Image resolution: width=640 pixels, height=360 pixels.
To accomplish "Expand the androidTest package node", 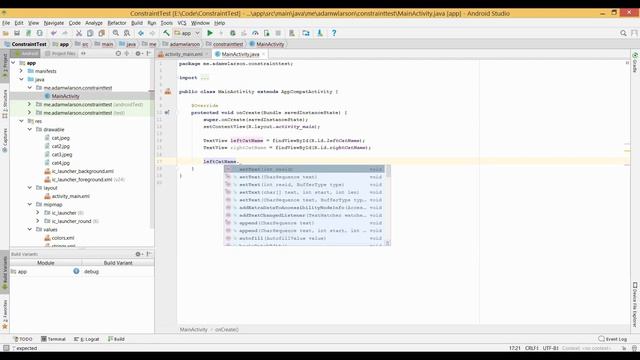I will tap(29, 104).
